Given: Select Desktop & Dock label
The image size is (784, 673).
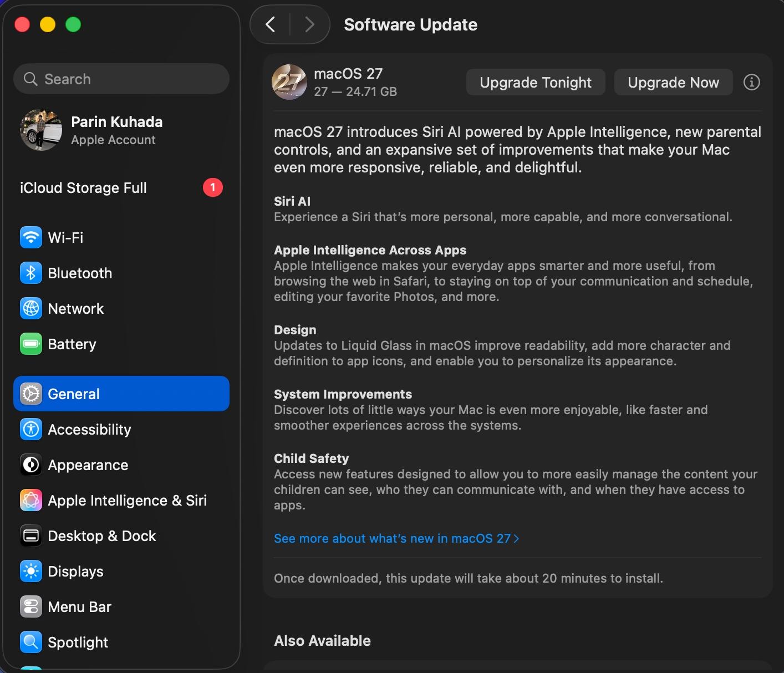Looking at the screenshot, I should (102, 536).
